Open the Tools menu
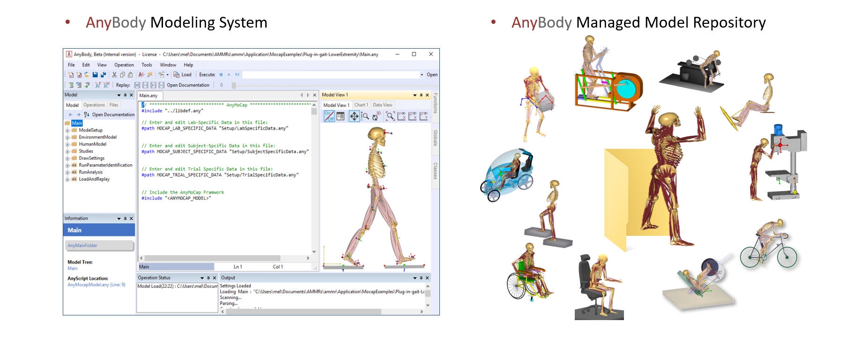 pyautogui.click(x=147, y=65)
